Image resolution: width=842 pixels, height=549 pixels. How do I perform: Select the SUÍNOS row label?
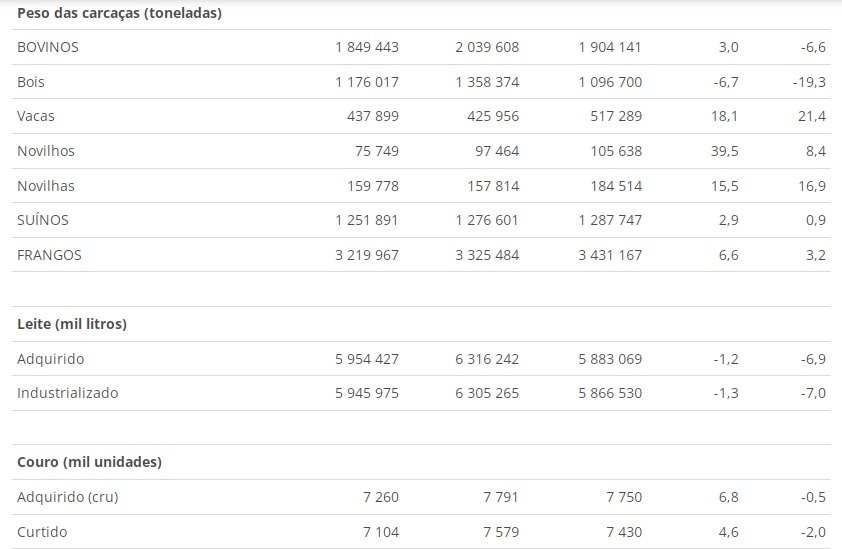(x=43, y=220)
